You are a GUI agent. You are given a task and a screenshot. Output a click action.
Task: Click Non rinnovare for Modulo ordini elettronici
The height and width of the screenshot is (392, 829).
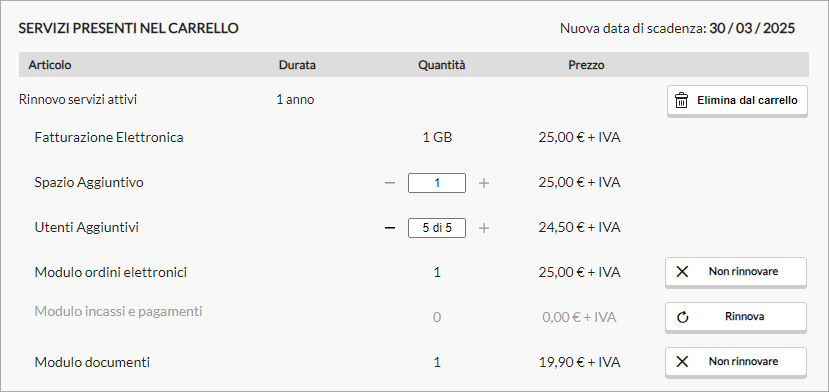pyautogui.click(x=735, y=272)
